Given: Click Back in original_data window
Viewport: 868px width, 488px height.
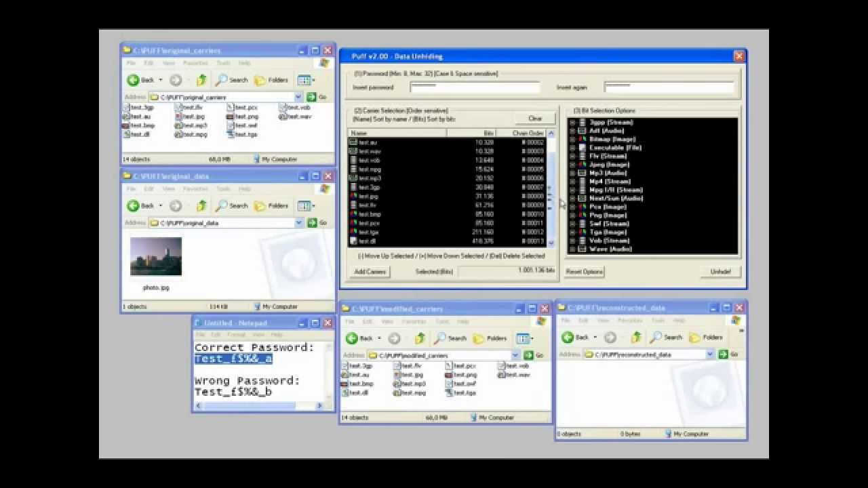Looking at the screenshot, I should coord(141,205).
